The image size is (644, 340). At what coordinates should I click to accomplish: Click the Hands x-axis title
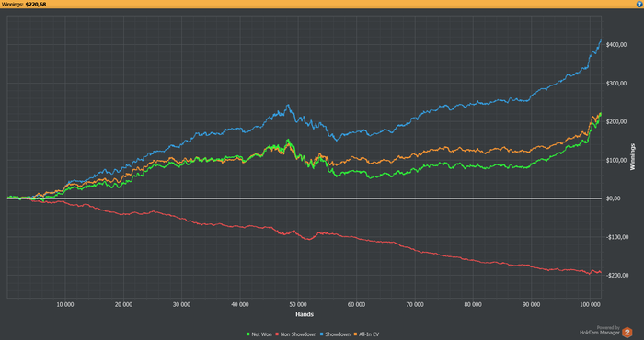(x=305, y=314)
